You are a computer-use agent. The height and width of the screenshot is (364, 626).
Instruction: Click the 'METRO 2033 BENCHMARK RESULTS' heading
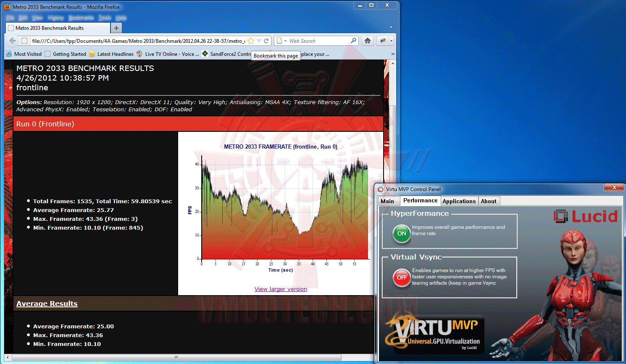[x=85, y=68]
